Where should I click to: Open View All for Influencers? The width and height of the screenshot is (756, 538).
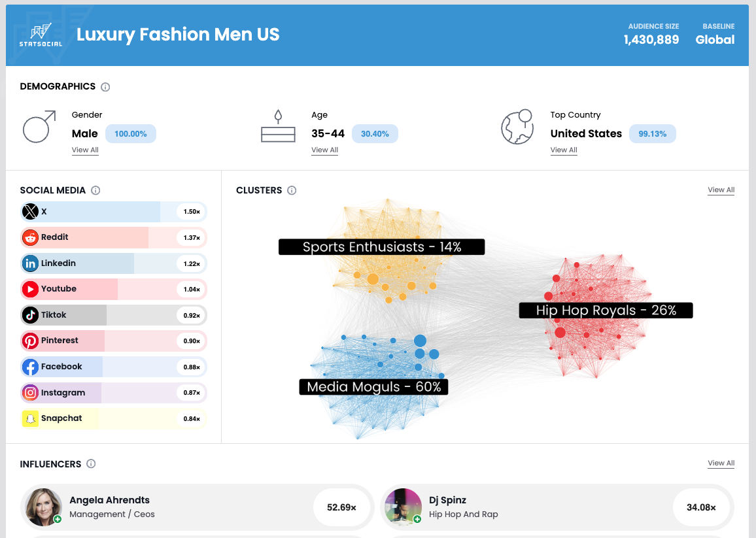[721, 463]
